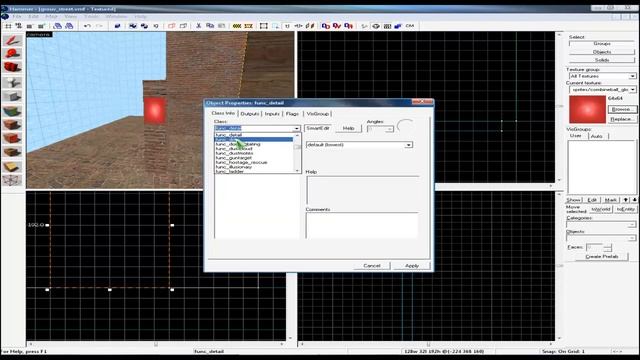Open the Edit menu

pos(33,16)
